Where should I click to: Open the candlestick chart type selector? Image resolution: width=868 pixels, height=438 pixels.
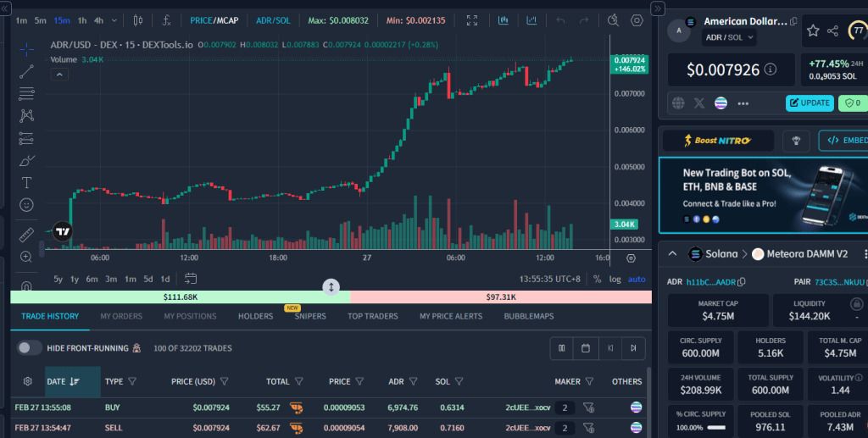pyautogui.click(x=138, y=20)
